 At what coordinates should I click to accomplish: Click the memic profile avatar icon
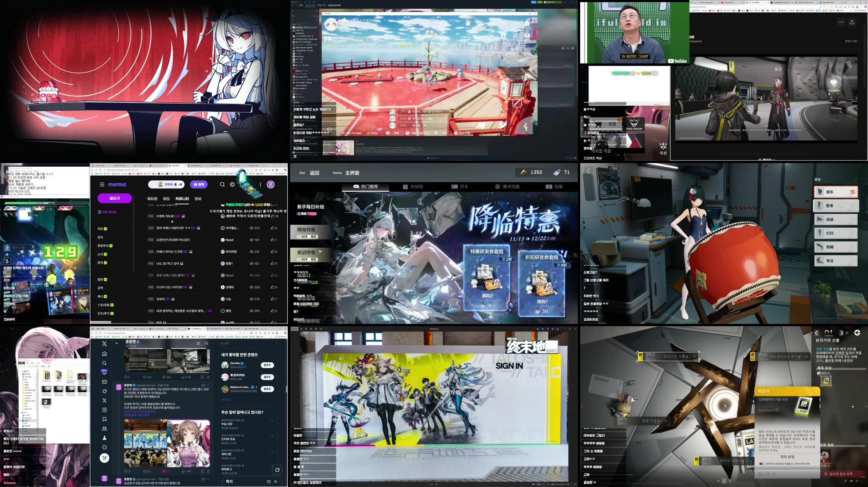pos(271,185)
